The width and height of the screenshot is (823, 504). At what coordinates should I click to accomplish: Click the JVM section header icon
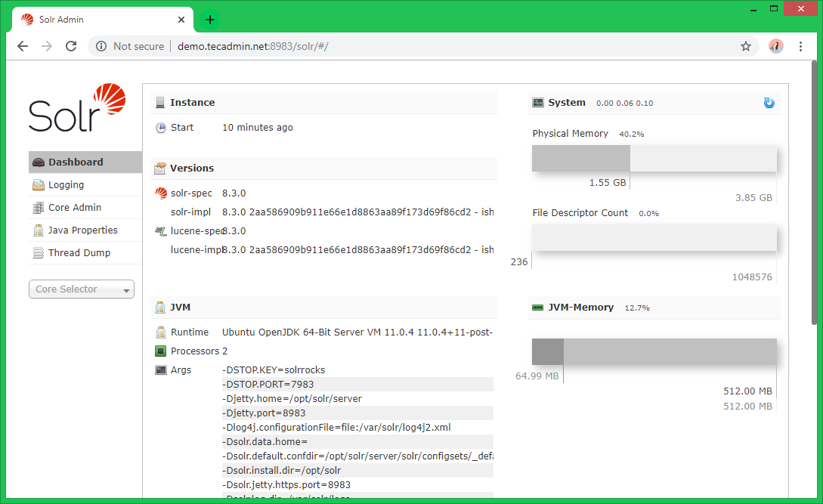160,308
